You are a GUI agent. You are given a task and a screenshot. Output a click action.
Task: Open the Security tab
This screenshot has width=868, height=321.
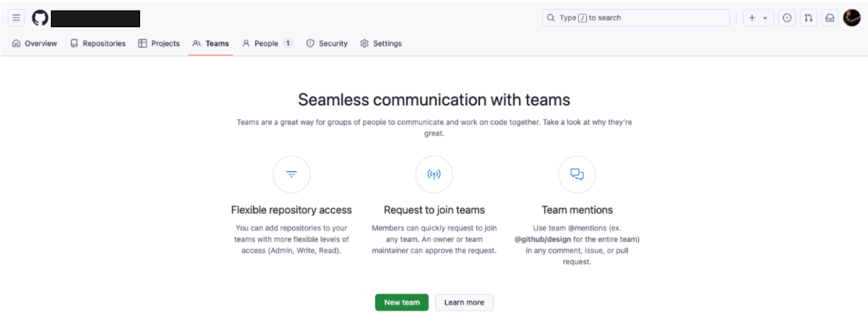[x=327, y=43]
